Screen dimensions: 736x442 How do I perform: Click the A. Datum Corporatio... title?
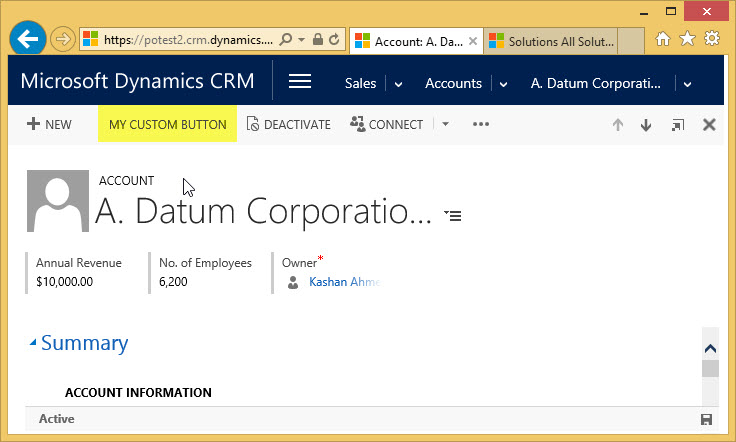tap(263, 212)
